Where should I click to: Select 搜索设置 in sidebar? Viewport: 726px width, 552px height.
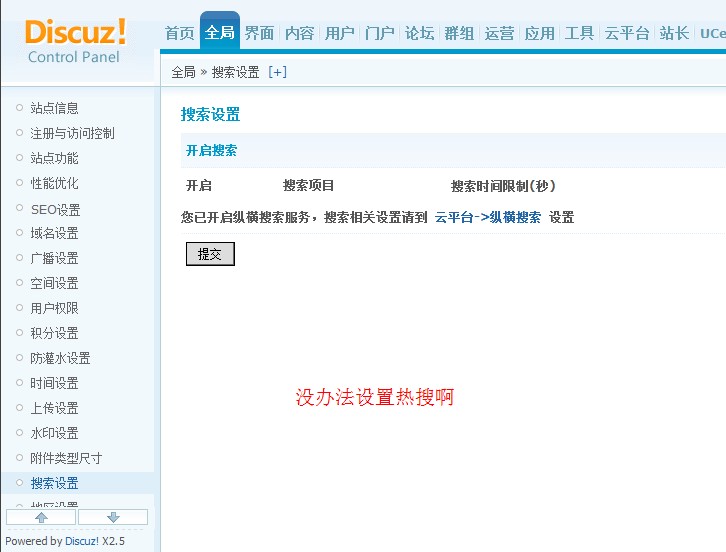coord(54,483)
